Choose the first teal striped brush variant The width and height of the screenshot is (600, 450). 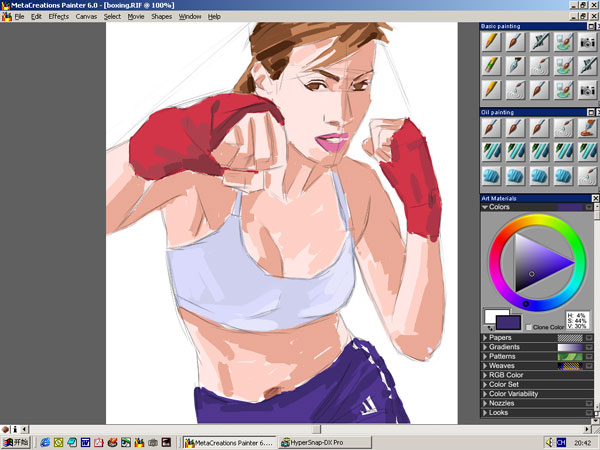[491, 151]
